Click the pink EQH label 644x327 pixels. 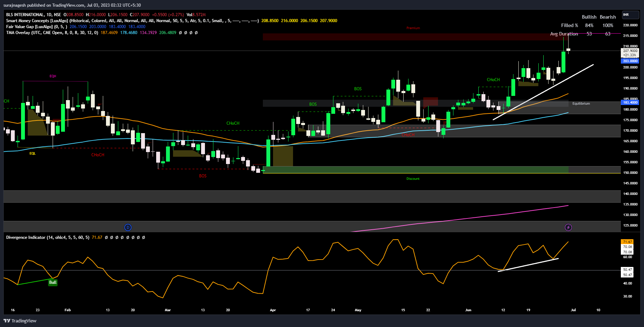coord(53,76)
